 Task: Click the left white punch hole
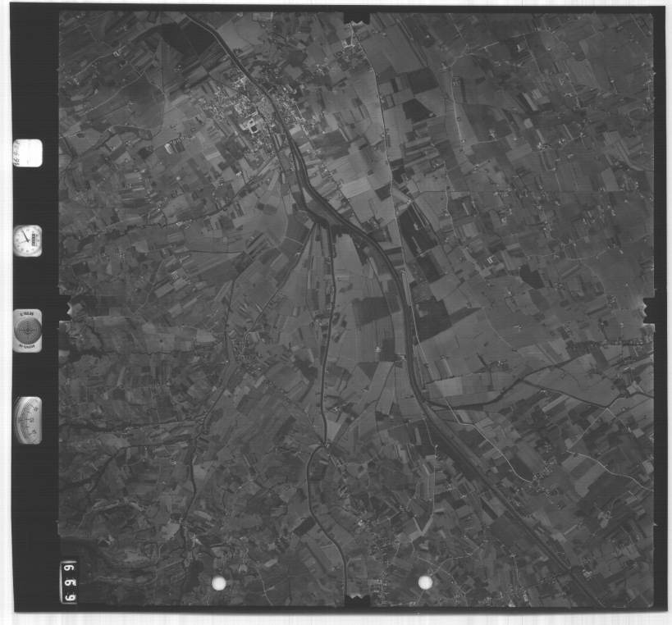pos(218,583)
